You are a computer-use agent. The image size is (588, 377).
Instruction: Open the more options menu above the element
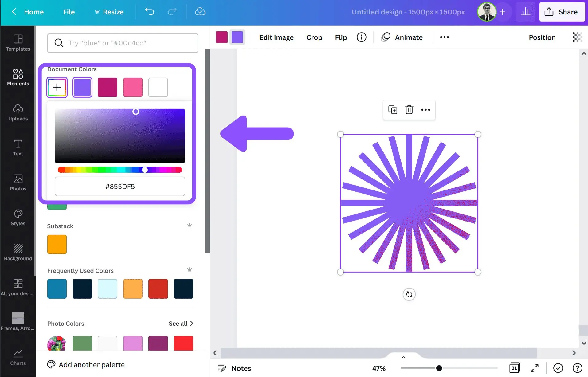click(426, 110)
